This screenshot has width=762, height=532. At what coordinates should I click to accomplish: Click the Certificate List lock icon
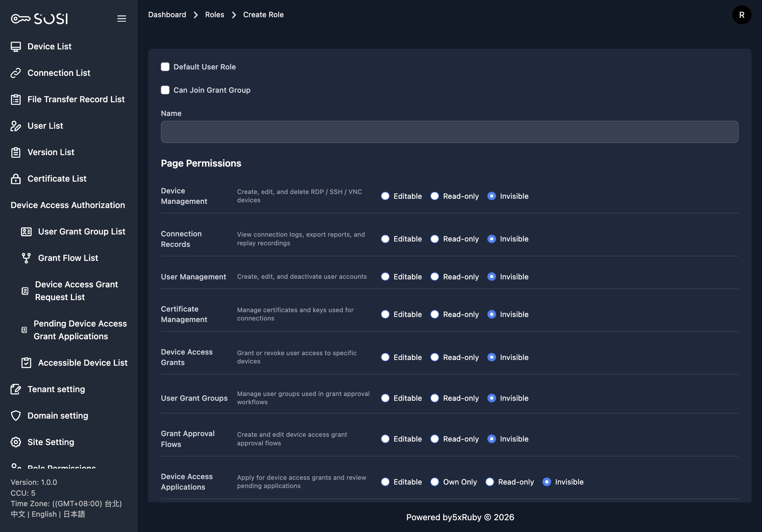click(16, 179)
